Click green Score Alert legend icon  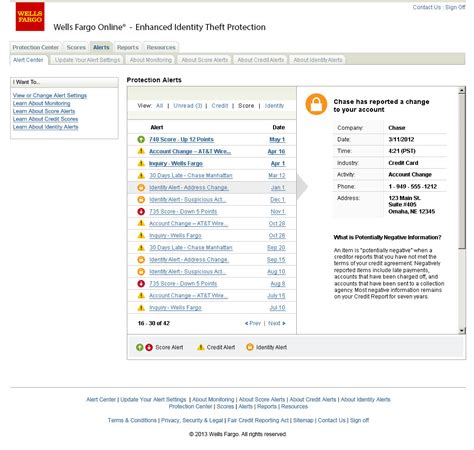pos(140,347)
